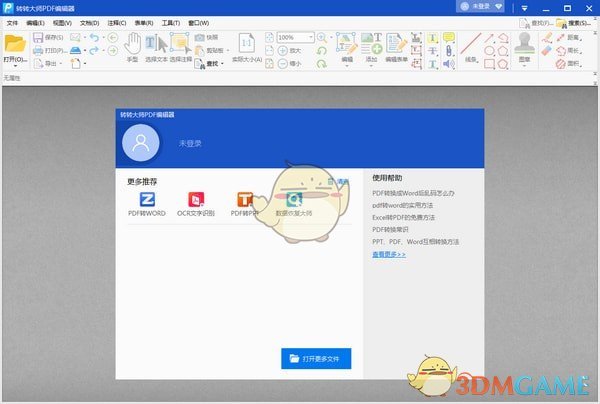
Task: Click the magnifier zoom tool icon
Action: point(322,37)
